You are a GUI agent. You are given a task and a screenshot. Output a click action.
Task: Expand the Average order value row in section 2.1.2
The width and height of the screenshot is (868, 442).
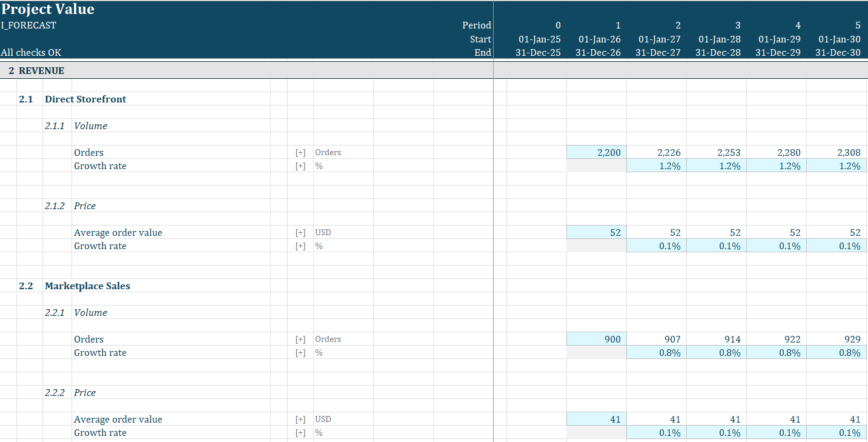300,232
